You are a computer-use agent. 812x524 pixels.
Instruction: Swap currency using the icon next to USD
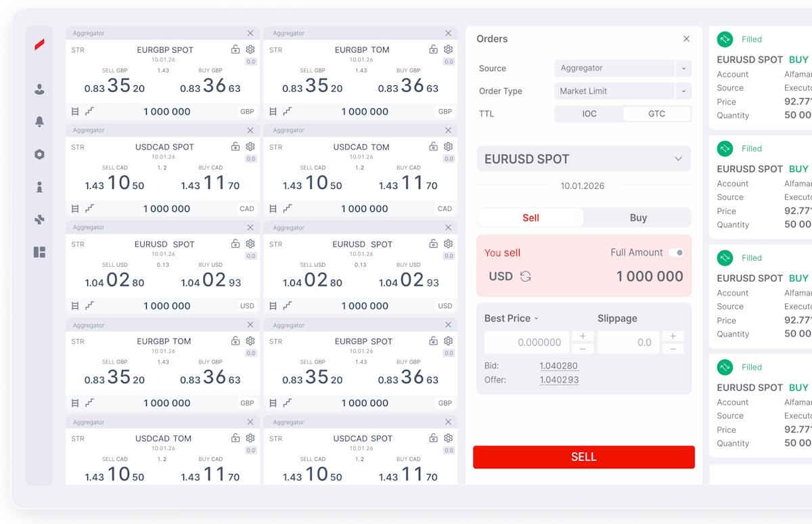[525, 276]
